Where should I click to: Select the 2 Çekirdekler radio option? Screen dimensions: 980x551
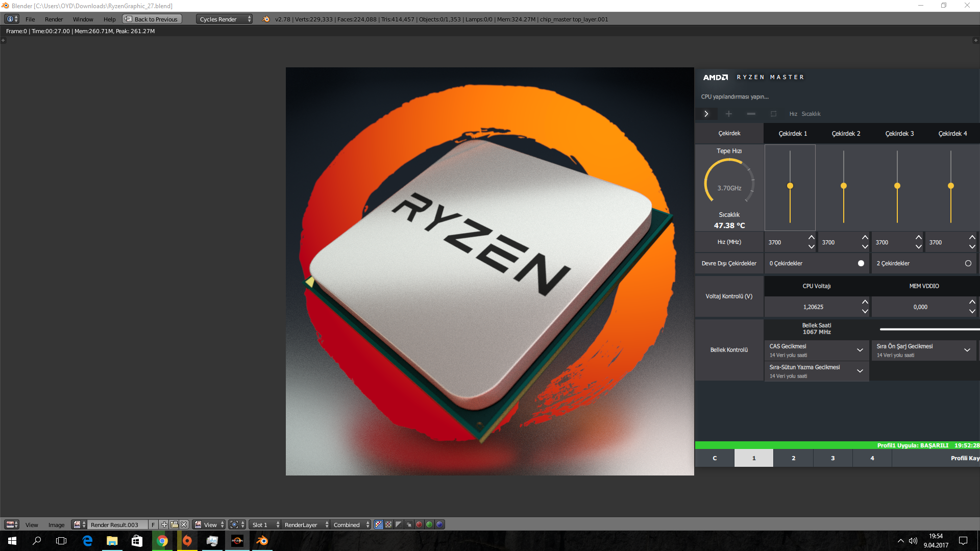pos(968,263)
